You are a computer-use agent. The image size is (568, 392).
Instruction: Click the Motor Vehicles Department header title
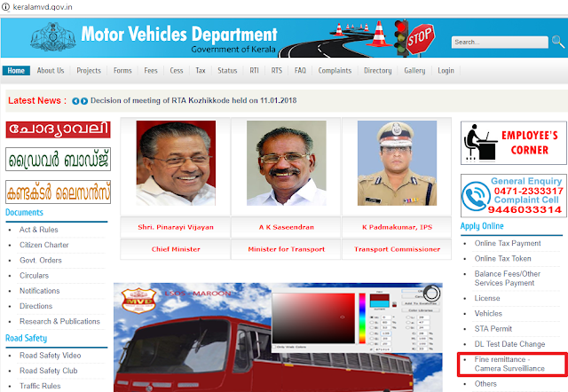pos(179,34)
